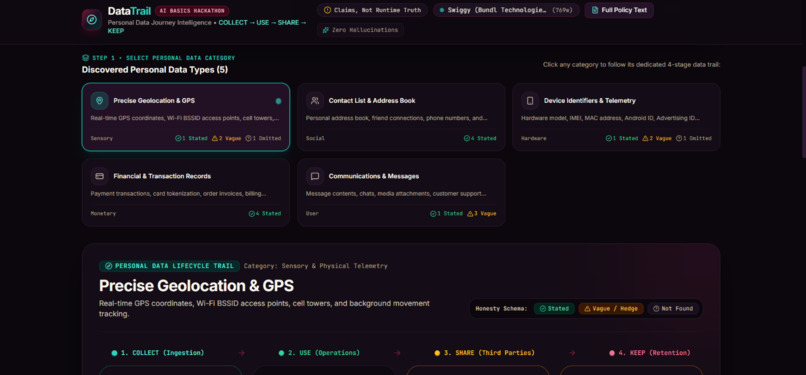
Task: Click '2 Vague' badge on Device Identifiers card
Action: [x=657, y=138]
